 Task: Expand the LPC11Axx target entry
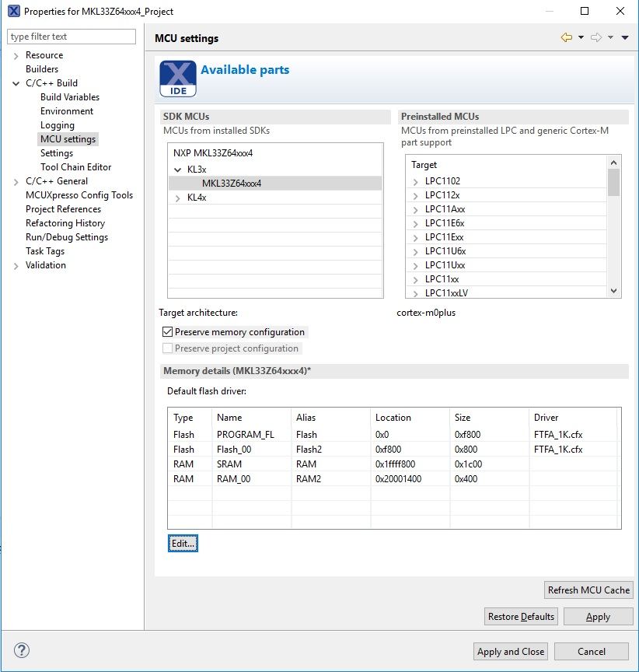(415, 209)
